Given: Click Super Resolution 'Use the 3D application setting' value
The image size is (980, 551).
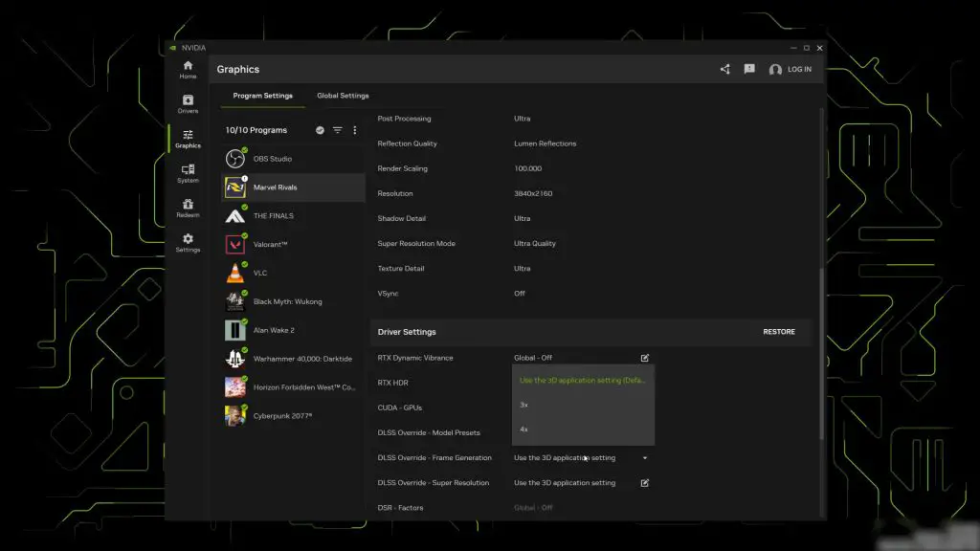Looking at the screenshot, I should 565,483.
